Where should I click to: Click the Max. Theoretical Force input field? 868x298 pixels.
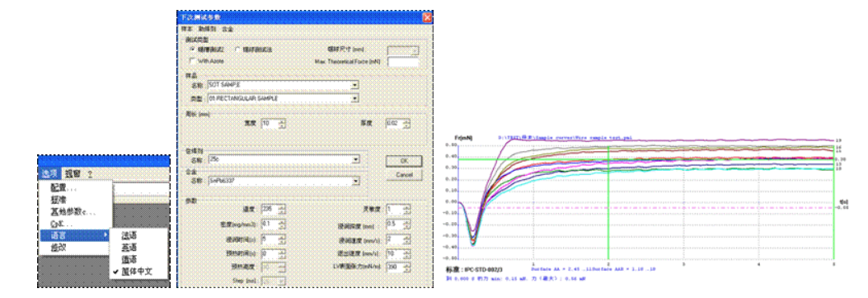pyautogui.click(x=403, y=61)
